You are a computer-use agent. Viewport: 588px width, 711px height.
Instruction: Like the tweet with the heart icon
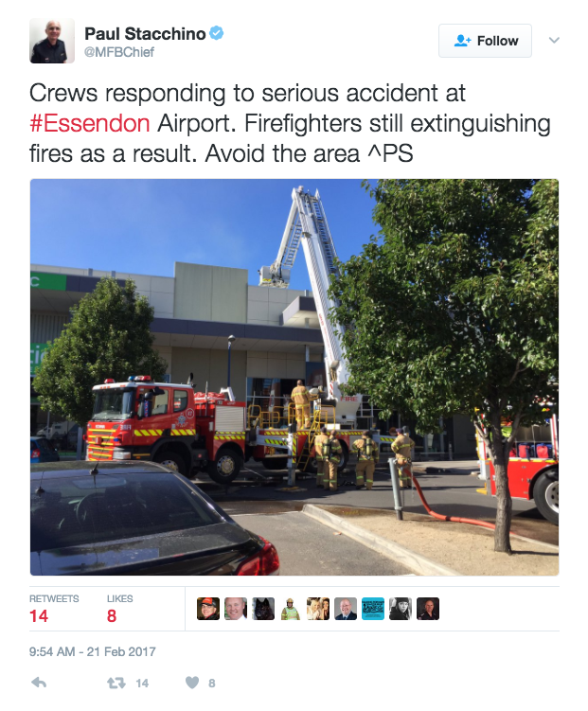click(x=192, y=683)
